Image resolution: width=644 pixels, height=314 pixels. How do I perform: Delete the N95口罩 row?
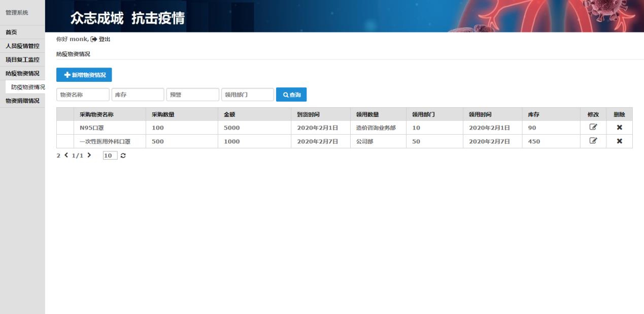coord(619,128)
